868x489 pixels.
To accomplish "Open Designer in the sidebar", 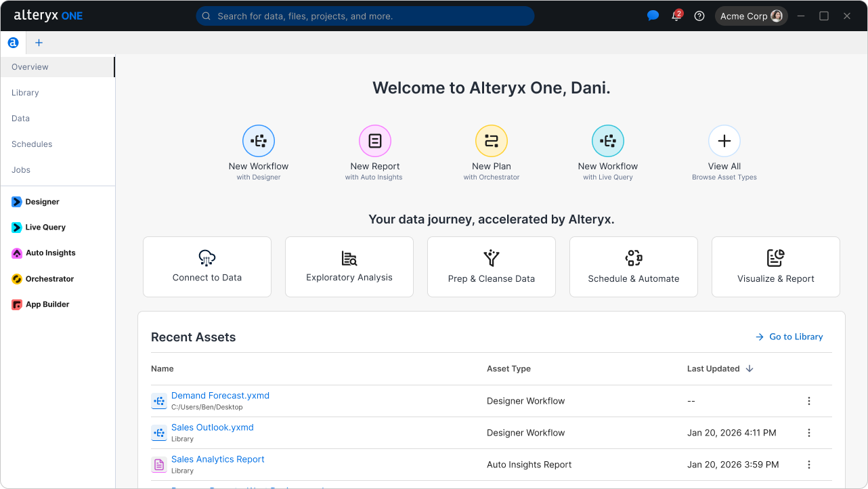I will (42, 202).
